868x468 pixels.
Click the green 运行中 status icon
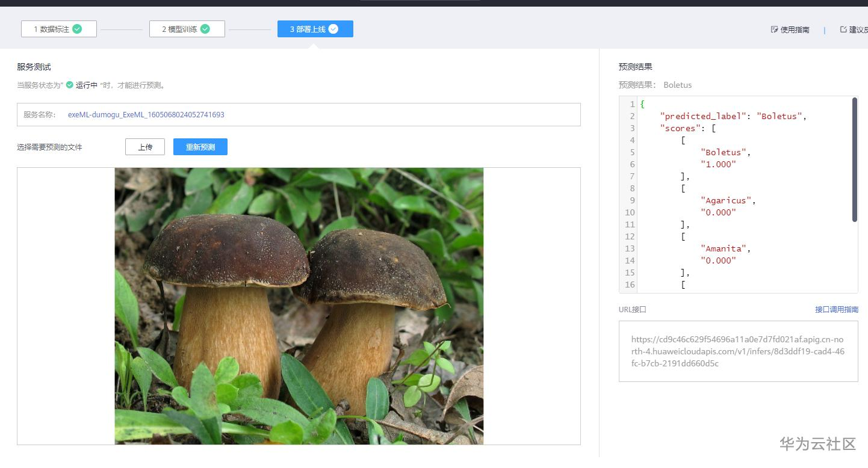point(70,85)
